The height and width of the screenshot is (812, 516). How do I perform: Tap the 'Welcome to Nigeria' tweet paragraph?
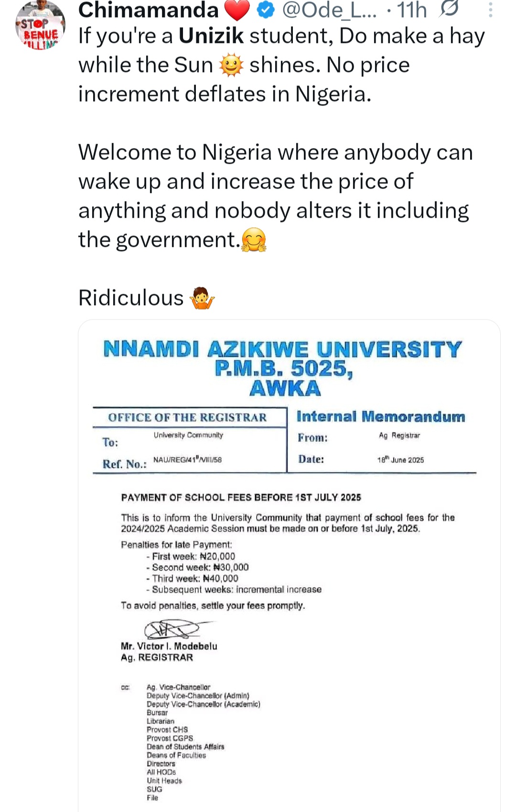coord(275,196)
